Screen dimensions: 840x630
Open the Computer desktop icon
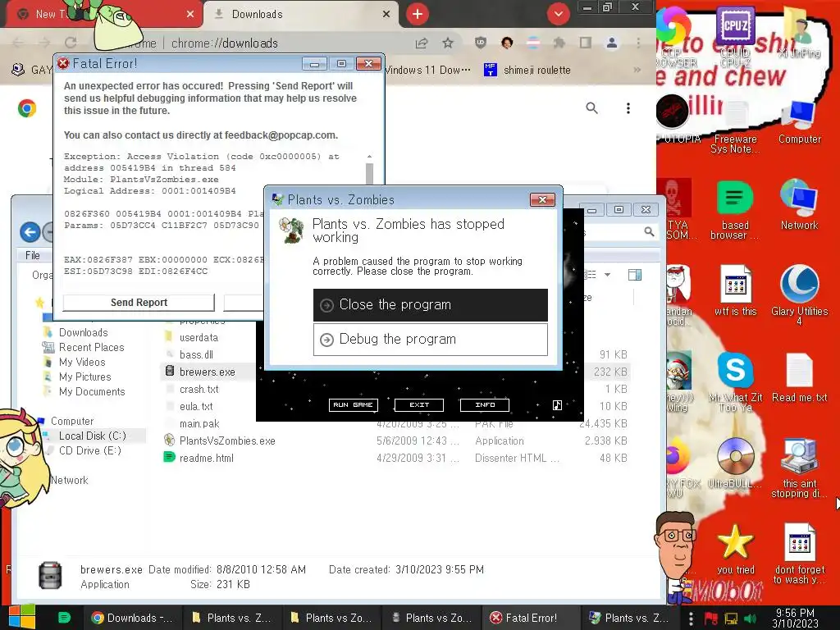pyautogui.click(x=799, y=122)
